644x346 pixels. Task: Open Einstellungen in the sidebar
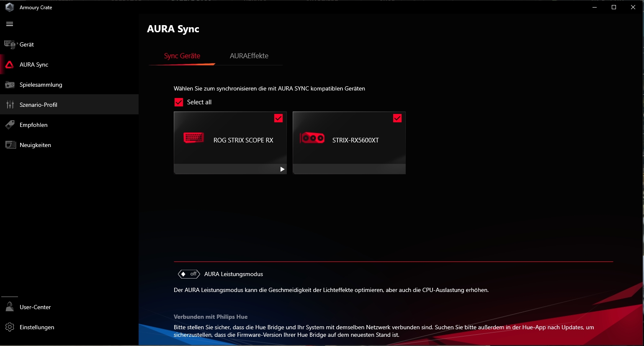[x=70, y=327]
